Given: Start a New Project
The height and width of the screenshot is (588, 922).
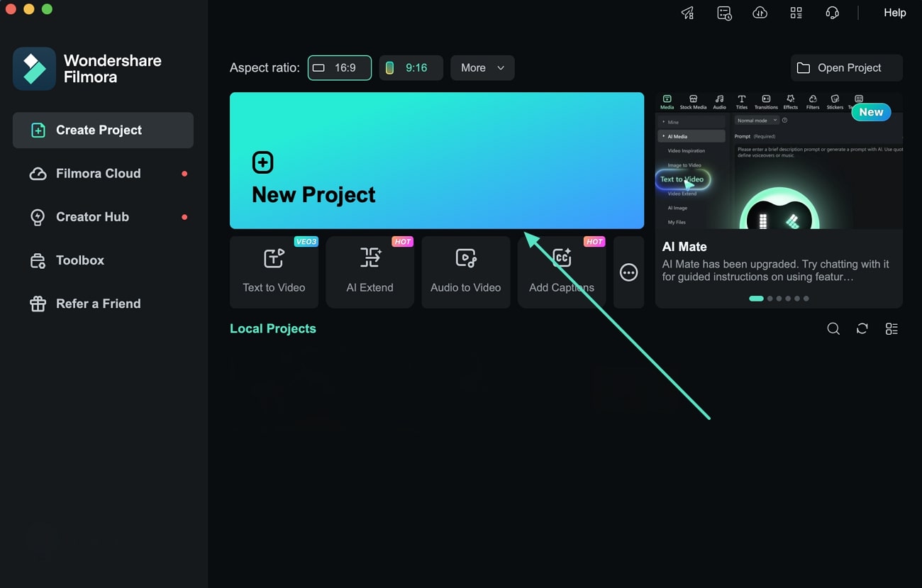Looking at the screenshot, I should pos(437,160).
